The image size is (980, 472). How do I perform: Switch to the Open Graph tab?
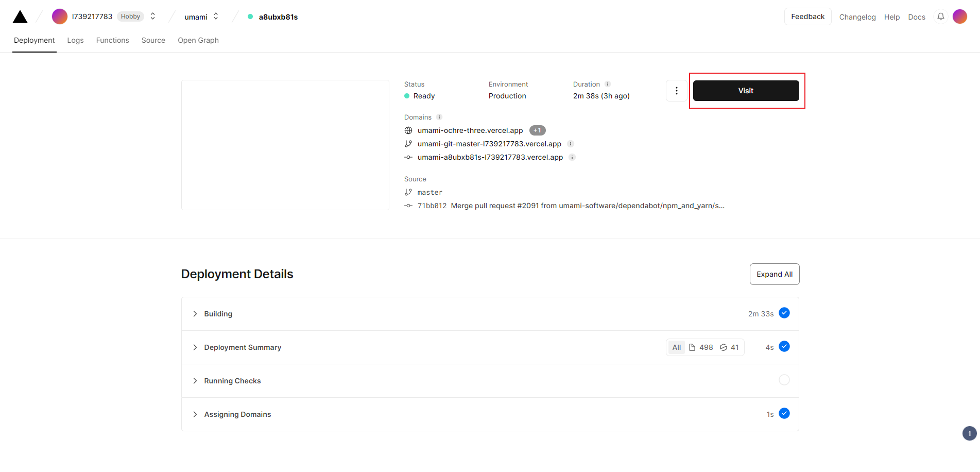coord(198,40)
